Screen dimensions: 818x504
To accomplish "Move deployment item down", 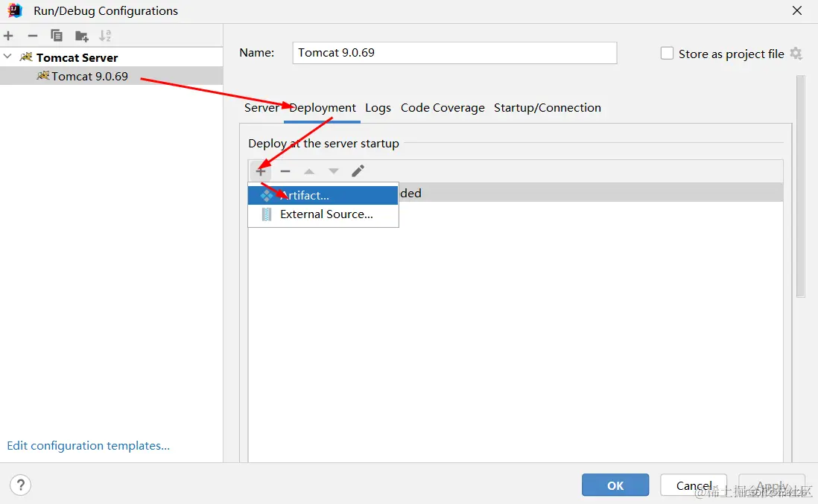I will [x=333, y=171].
